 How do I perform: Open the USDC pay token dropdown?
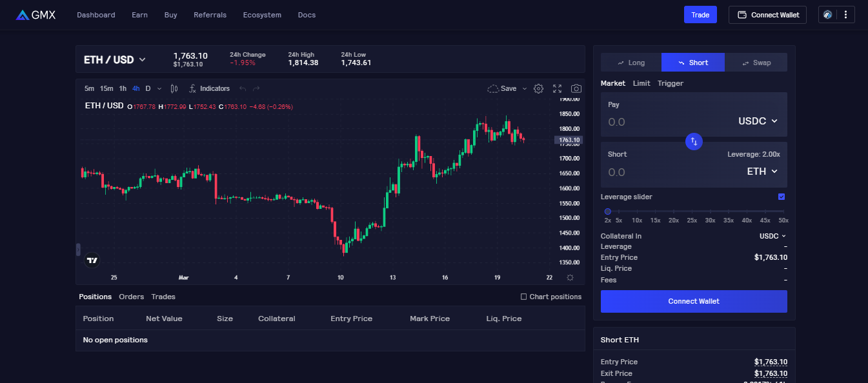coord(758,121)
